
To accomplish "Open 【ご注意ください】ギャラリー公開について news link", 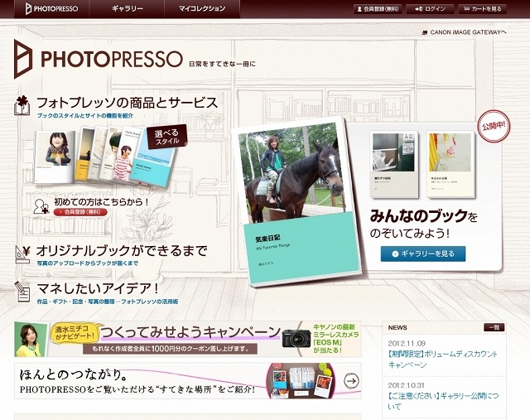I will 443,401.
